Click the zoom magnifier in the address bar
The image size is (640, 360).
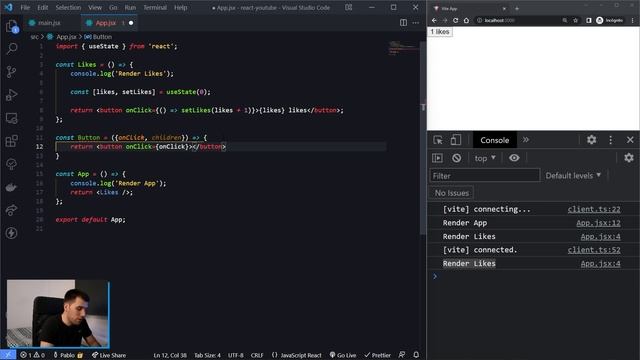565,20
